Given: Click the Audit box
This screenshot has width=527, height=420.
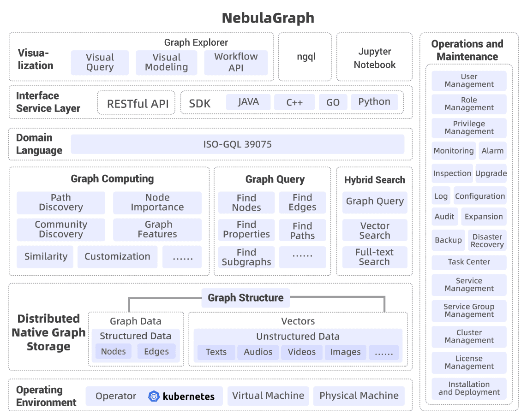Looking at the screenshot, I should point(445,217).
